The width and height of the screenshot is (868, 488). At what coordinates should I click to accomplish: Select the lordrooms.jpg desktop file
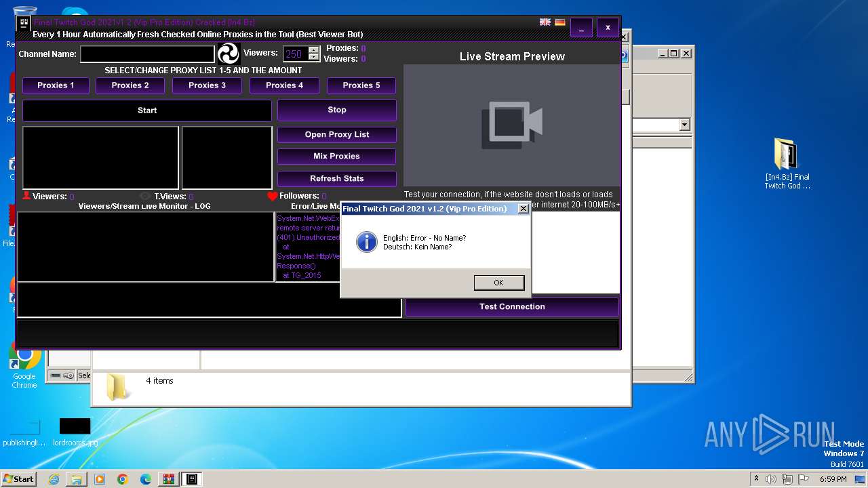click(75, 432)
